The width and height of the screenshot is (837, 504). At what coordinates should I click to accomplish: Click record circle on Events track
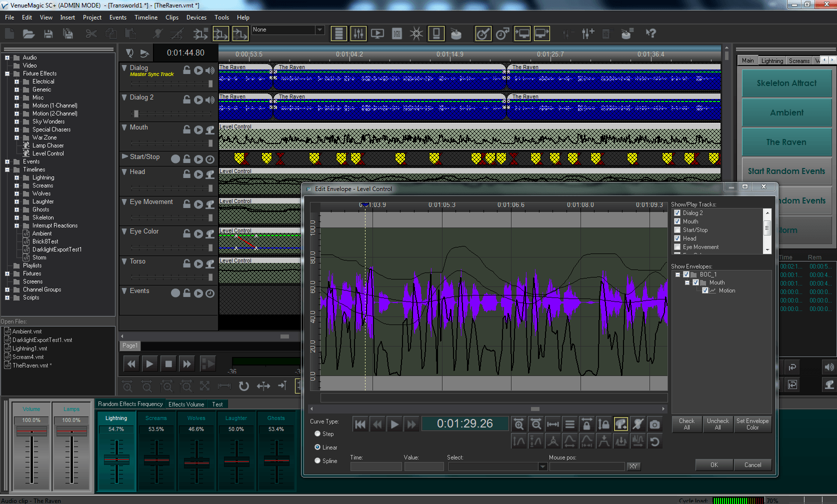click(x=175, y=293)
